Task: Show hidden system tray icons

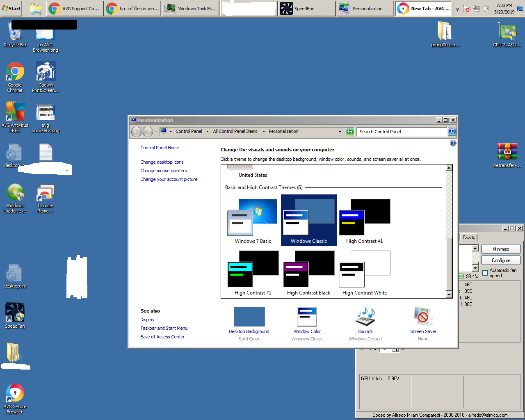Action: point(457,9)
